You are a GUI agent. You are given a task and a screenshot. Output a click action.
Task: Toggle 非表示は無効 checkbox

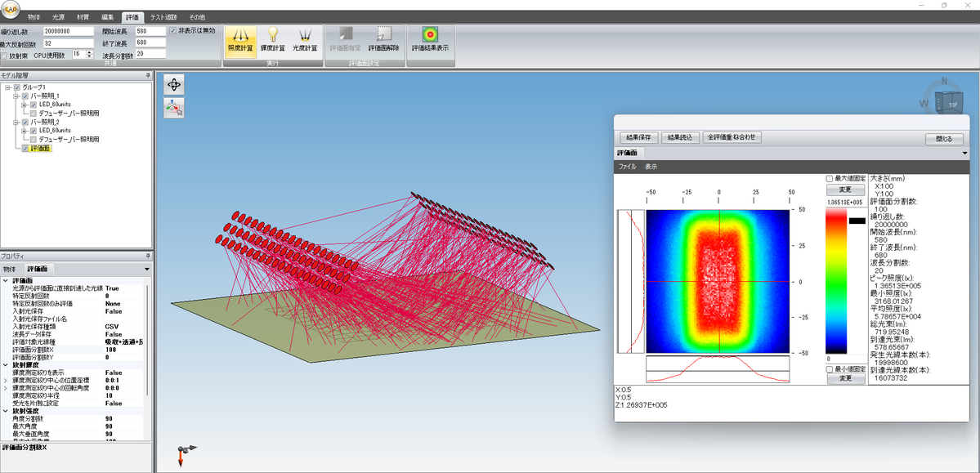[172, 31]
